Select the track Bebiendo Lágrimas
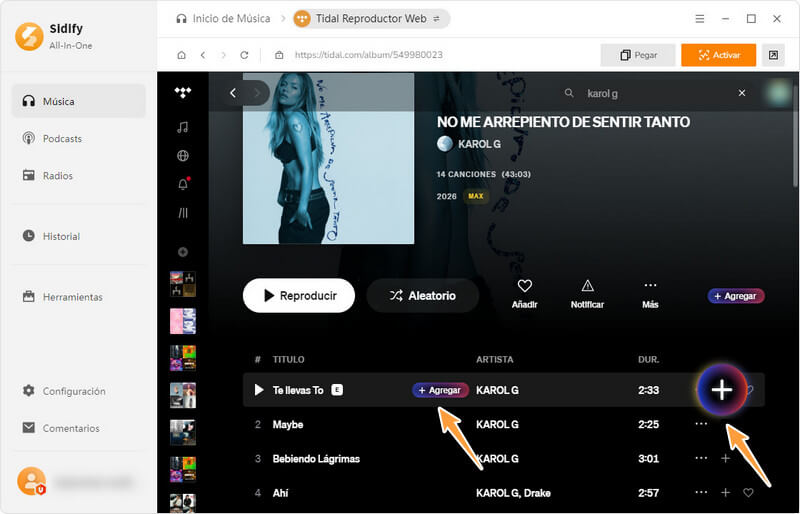This screenshot has height=514, width=800. point(316,459)
